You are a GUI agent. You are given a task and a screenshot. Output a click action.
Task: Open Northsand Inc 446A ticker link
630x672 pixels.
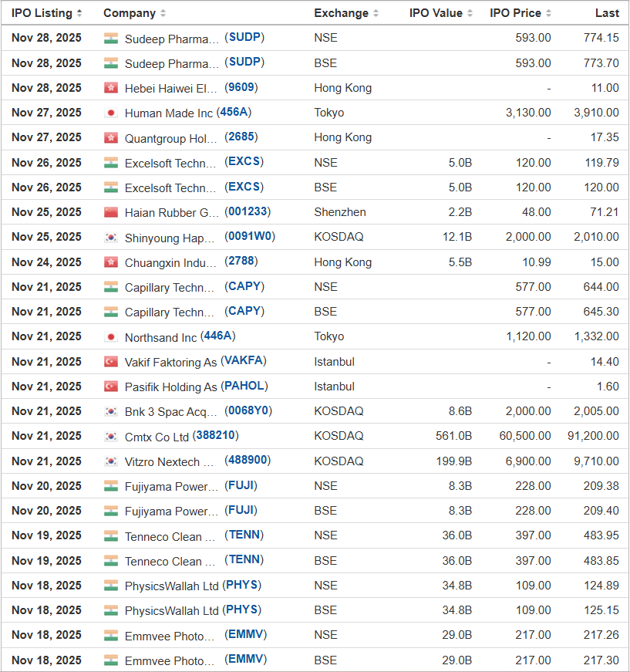pos(218,336)
